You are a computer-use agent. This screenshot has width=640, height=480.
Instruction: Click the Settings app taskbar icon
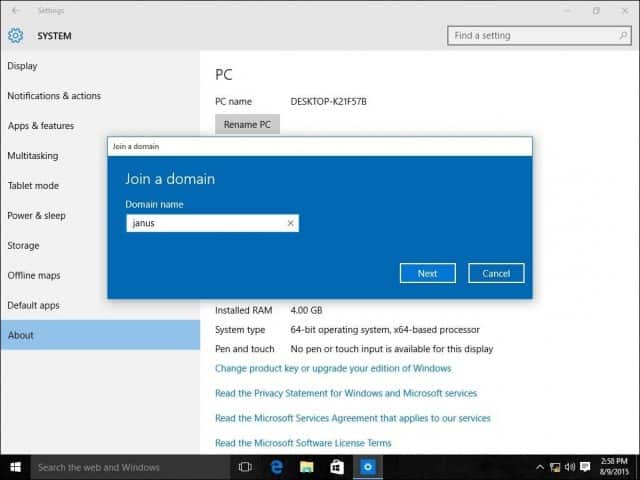point(368,467)
